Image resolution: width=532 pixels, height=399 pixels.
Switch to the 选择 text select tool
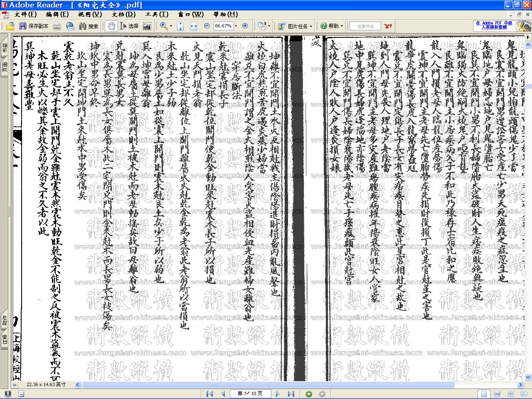click(x=129, y=26)
